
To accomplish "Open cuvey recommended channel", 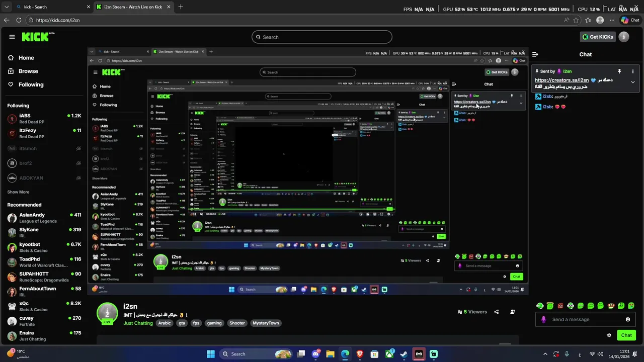I will (x=44, y=321).
